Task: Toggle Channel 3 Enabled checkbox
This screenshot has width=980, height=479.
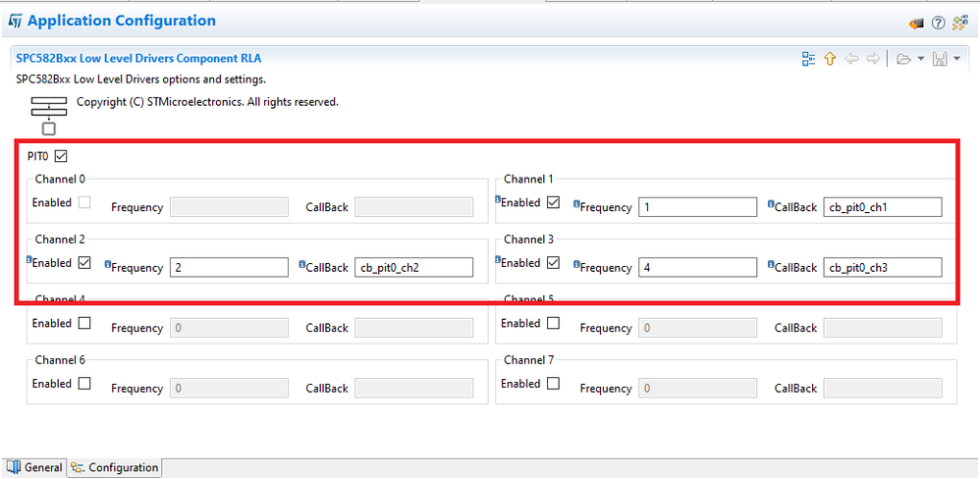Action: pos(553,263)
